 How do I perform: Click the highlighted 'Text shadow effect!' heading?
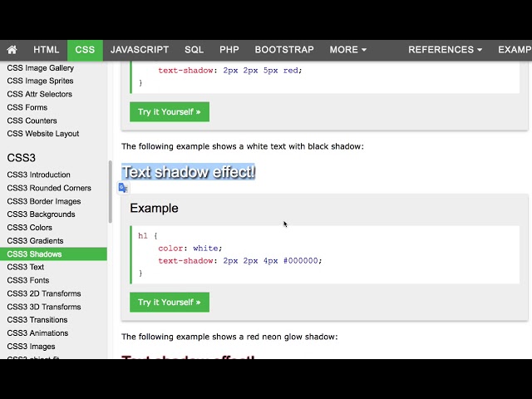pos(189,172)
